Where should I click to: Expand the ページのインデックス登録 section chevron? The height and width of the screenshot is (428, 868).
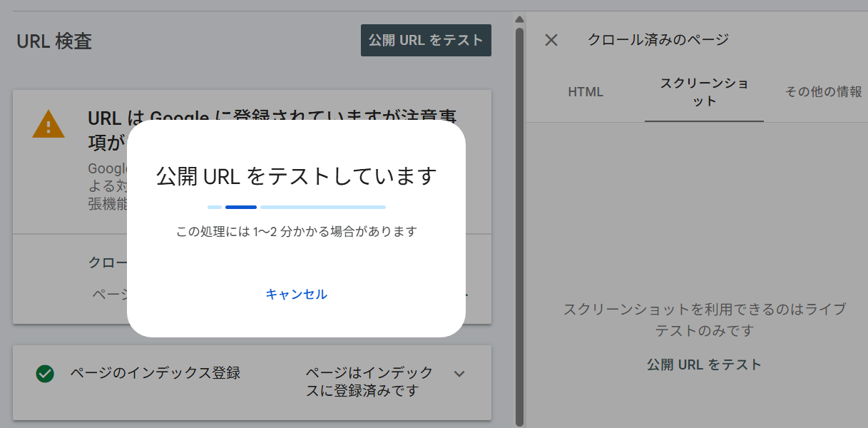459,374
